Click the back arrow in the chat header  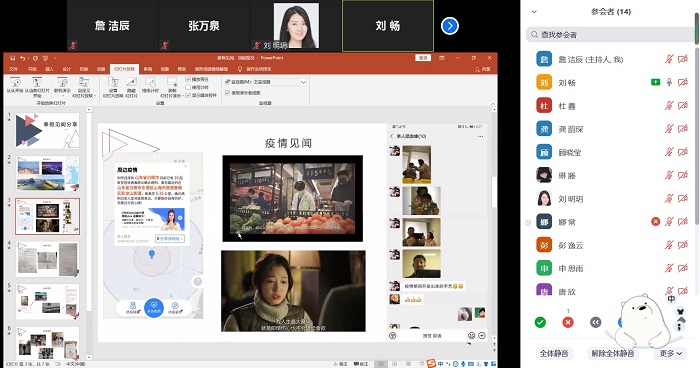click(x=392, y=136)
